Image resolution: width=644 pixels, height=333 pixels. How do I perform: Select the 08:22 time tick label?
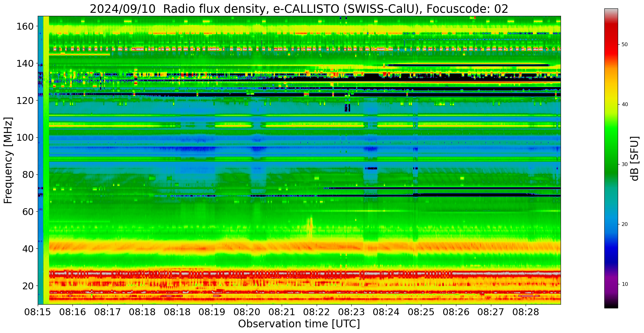pos(316,312)
